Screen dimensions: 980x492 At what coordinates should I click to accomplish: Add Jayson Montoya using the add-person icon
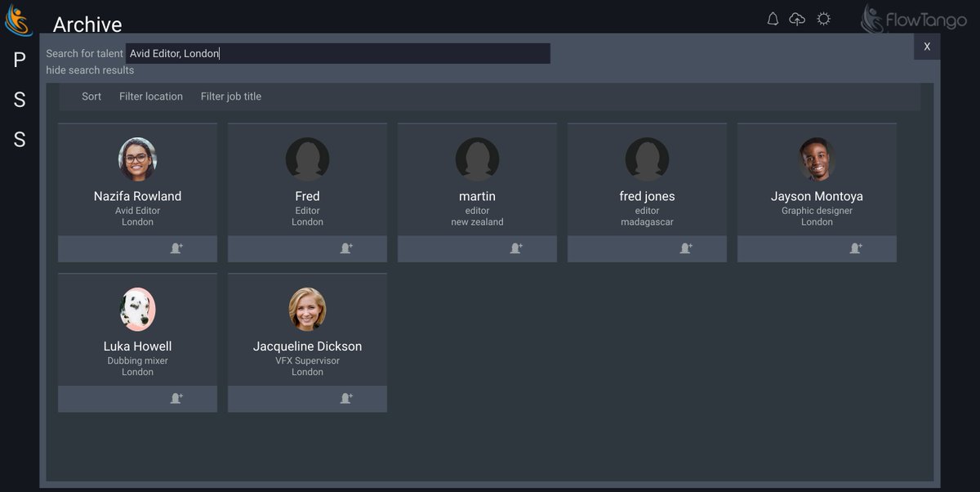click(856, 248)
